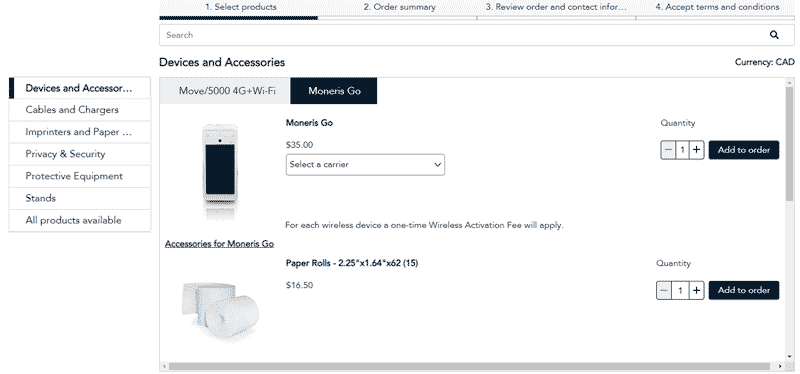The width and height of the screenshot is (800, 374).
Task: Open step 3 Review order and contact info
Action: (556, 9)
